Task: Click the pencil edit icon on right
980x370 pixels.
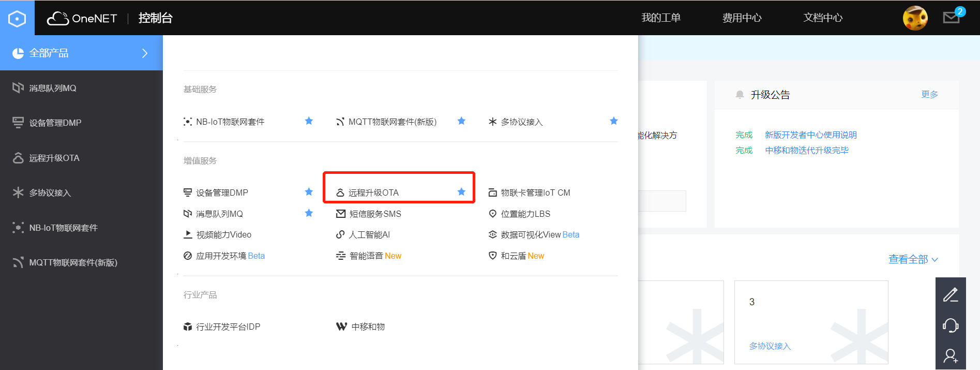Action: point(951,295)
